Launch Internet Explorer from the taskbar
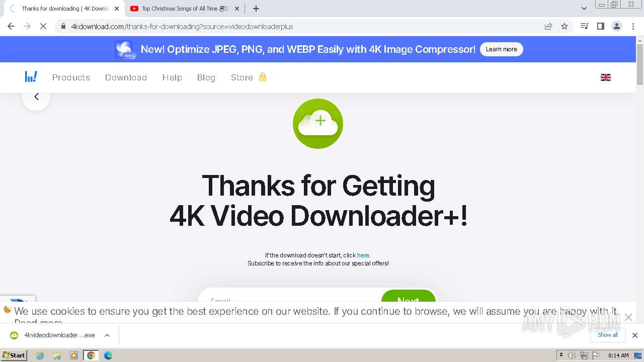The image size is (644, 362). (40, 355)
